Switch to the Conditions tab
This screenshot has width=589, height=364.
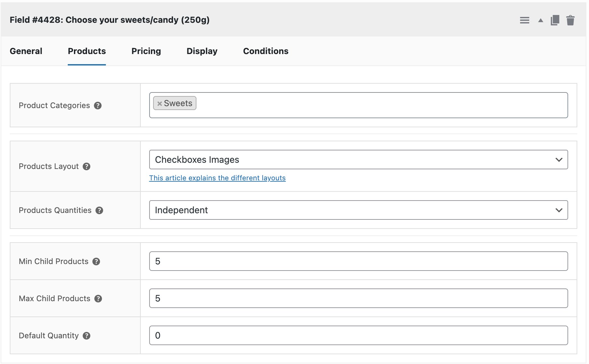pyautogui.click(x=266, y=51)
